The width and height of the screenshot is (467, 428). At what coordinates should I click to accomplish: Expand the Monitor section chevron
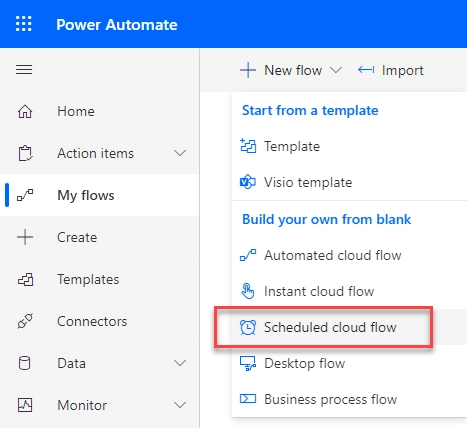pos(180,405)
